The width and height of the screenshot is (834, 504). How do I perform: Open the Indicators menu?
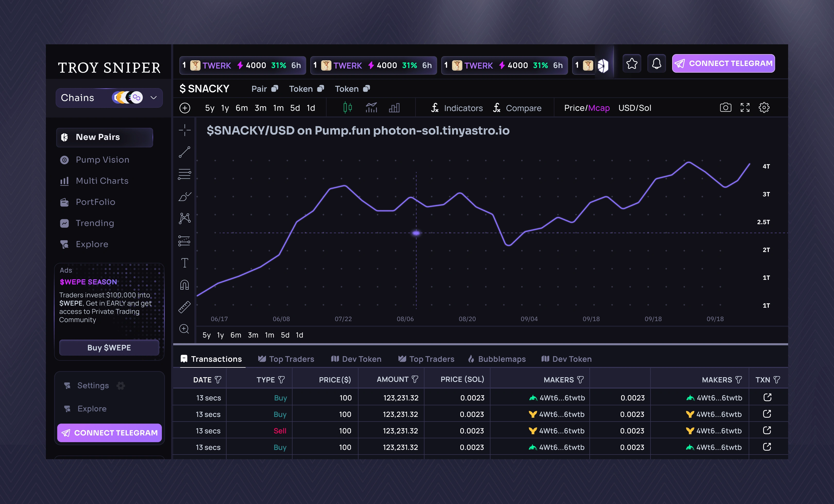pyautogui.click(x=457, y=108)
